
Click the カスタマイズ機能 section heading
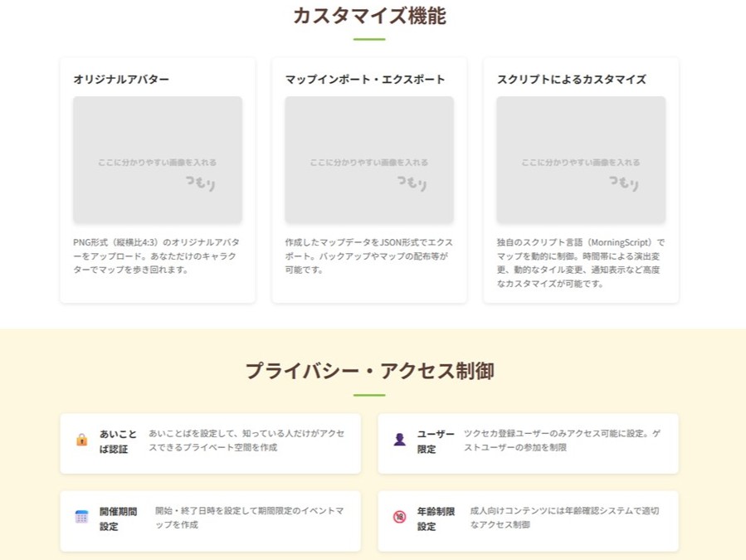(x=373, y=15)
